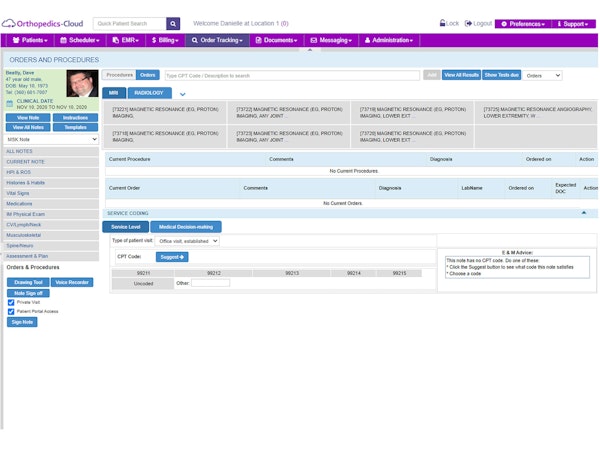Focus the Quick Patient Search field

click(x=130, y=24)
